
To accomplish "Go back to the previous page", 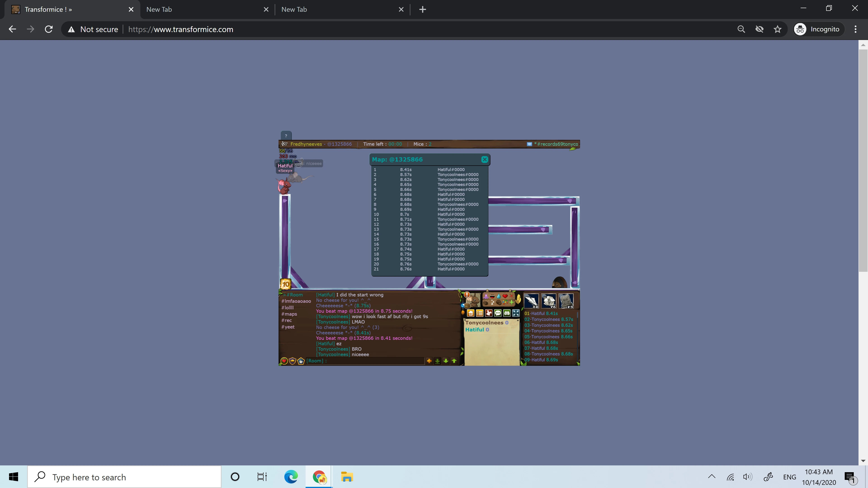I will pyautogui.click(x=12, y=29).
